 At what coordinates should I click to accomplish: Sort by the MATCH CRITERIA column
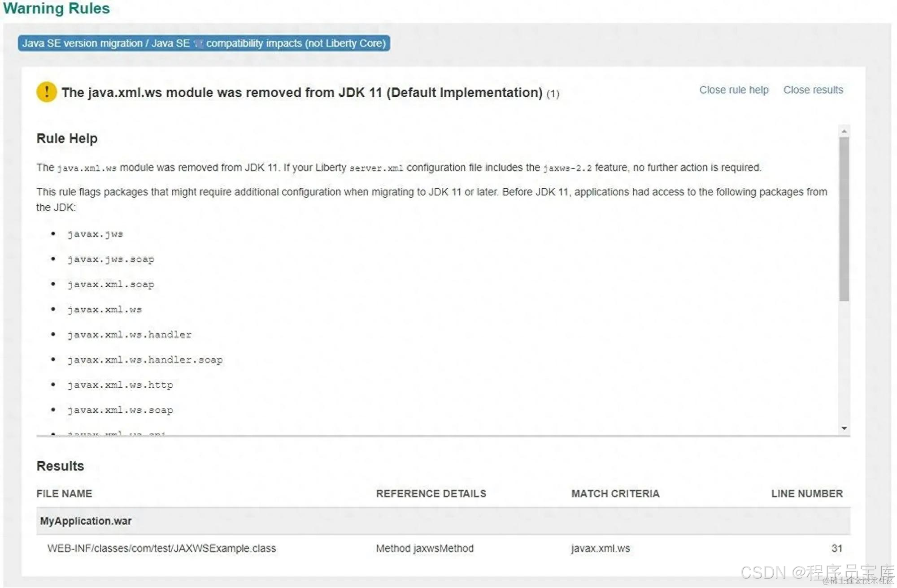615,493
